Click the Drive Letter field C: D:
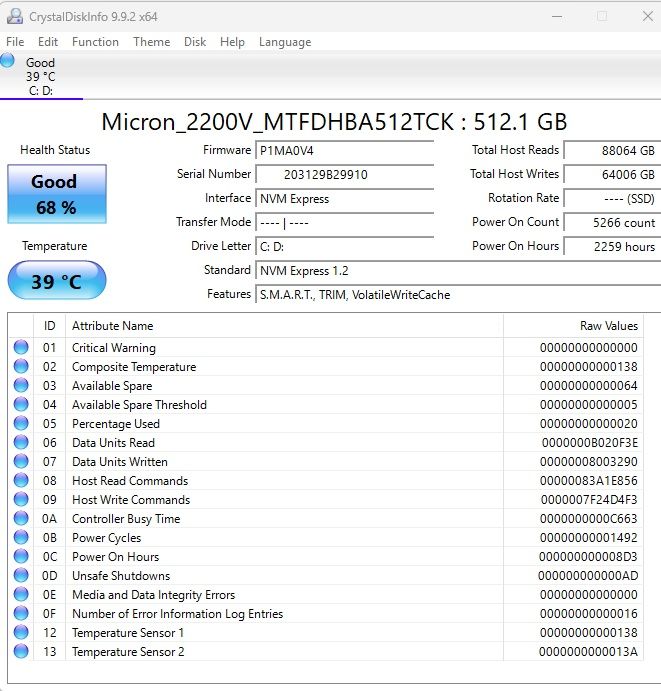Viewport: 661px width, 691px height. tap(345, 246)
